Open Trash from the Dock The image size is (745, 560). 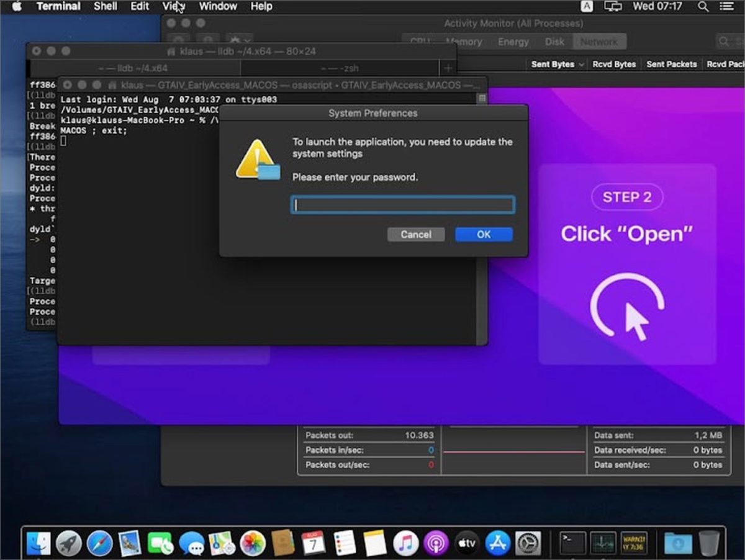pyautogui.click(x=708, y=543)
